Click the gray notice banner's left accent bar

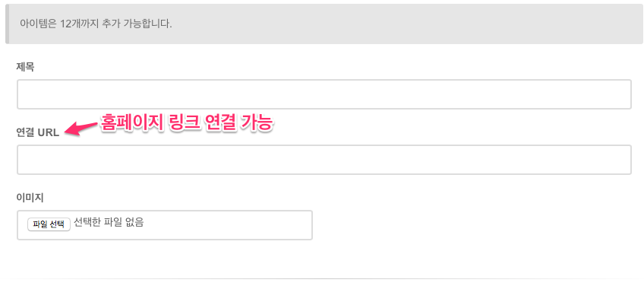(7, 24)
